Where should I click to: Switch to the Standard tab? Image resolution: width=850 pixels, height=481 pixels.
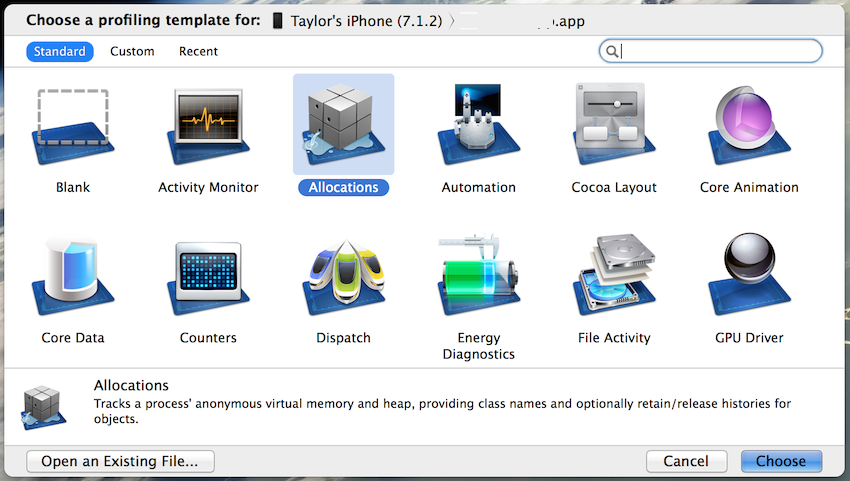click(x=60, y=52)
